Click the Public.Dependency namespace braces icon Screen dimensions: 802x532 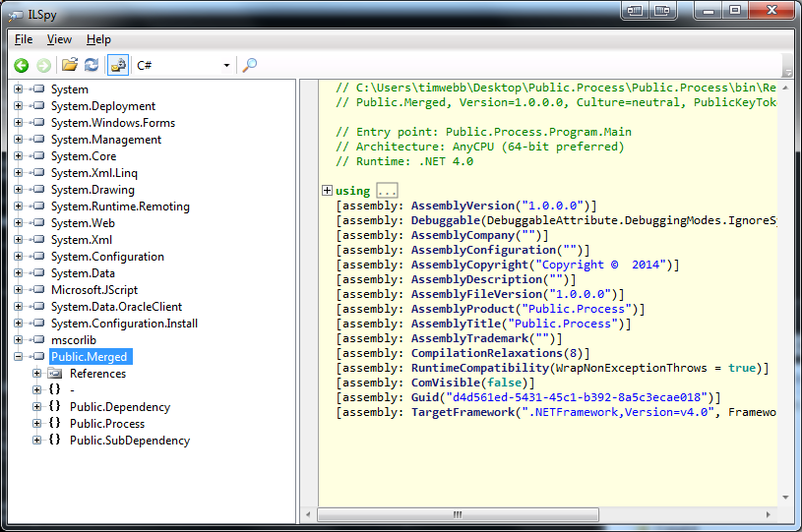[55, 407]
